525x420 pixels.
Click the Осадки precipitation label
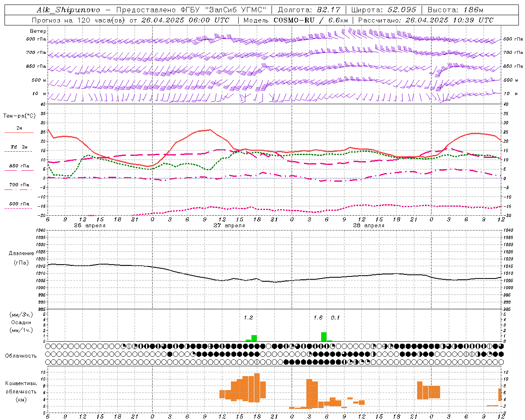(21, 322)
